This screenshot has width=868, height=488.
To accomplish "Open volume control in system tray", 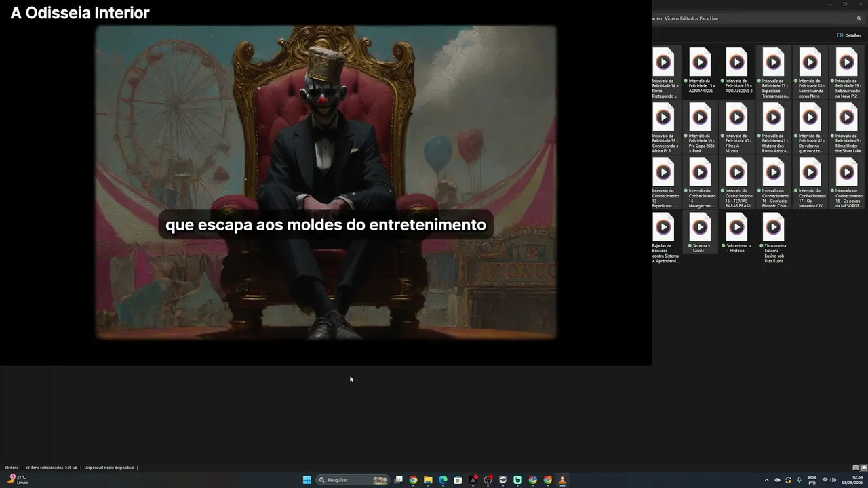I will (x=833, y=480).
